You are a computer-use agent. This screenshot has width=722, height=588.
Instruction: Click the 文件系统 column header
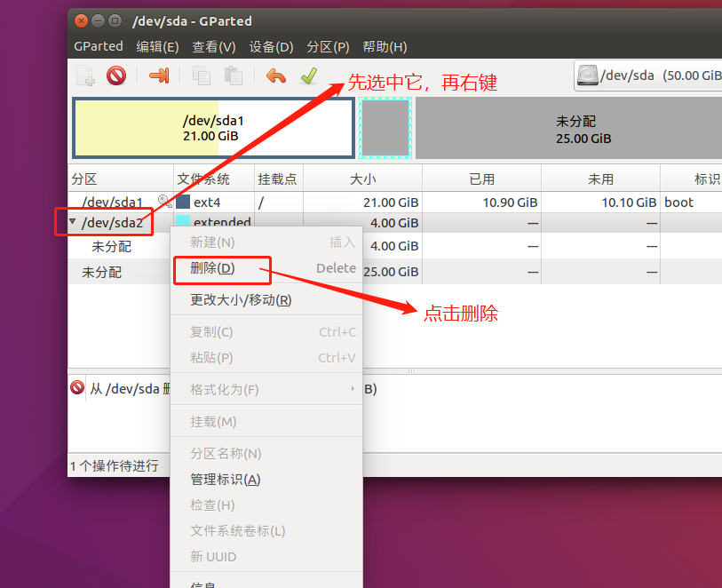[214, 179]
